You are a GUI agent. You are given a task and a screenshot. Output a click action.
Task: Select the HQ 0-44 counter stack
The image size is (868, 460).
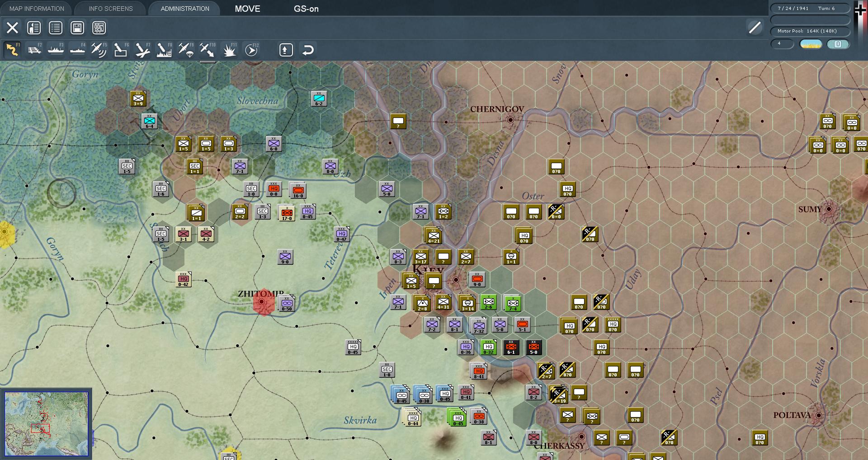pos(412,417)
